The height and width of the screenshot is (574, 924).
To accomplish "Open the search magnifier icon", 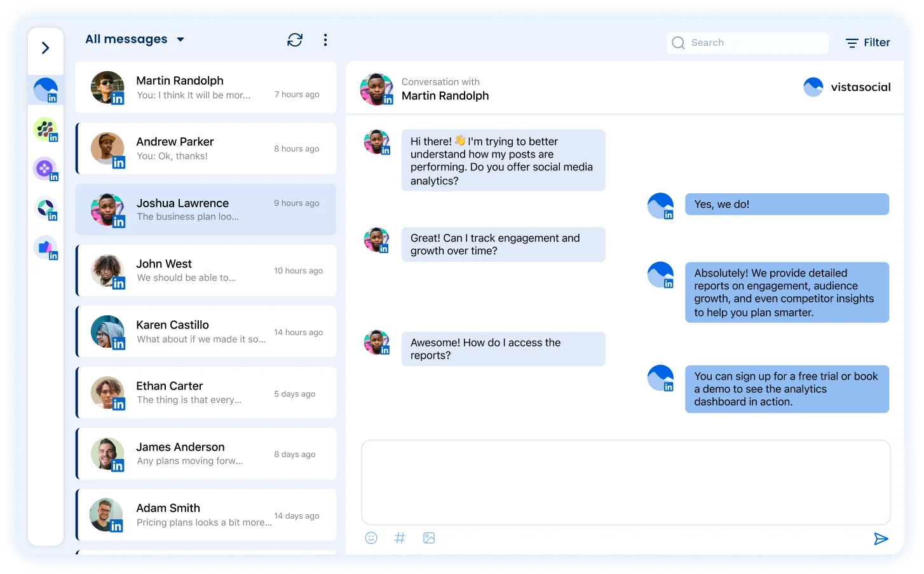I will click(678, 43).
